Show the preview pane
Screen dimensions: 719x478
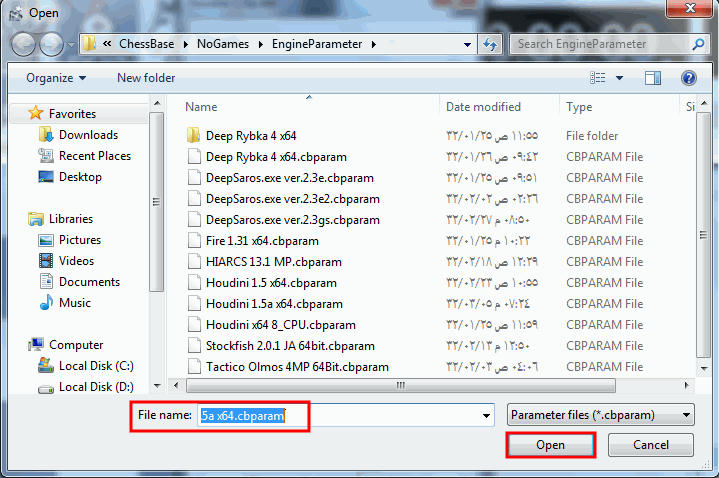click(653, 78)
